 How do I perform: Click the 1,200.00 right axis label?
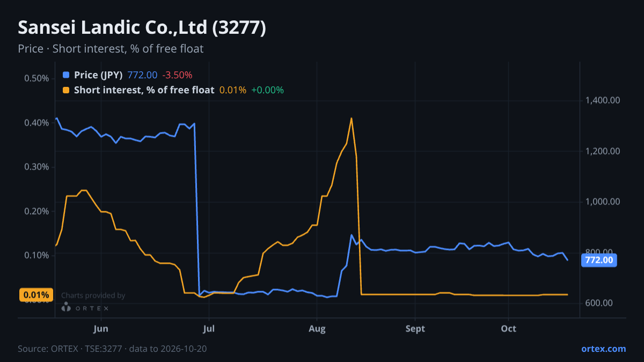coord(603,151)
